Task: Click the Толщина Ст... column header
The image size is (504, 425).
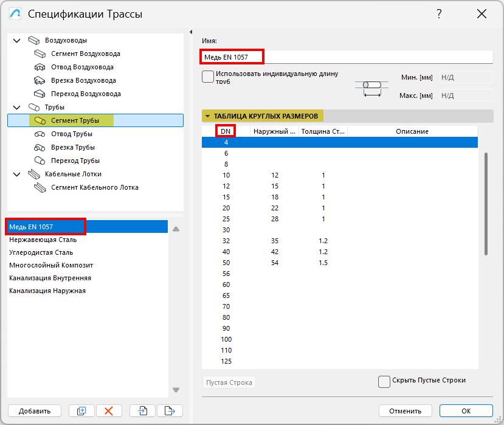Action: click(x=323, y=131)
